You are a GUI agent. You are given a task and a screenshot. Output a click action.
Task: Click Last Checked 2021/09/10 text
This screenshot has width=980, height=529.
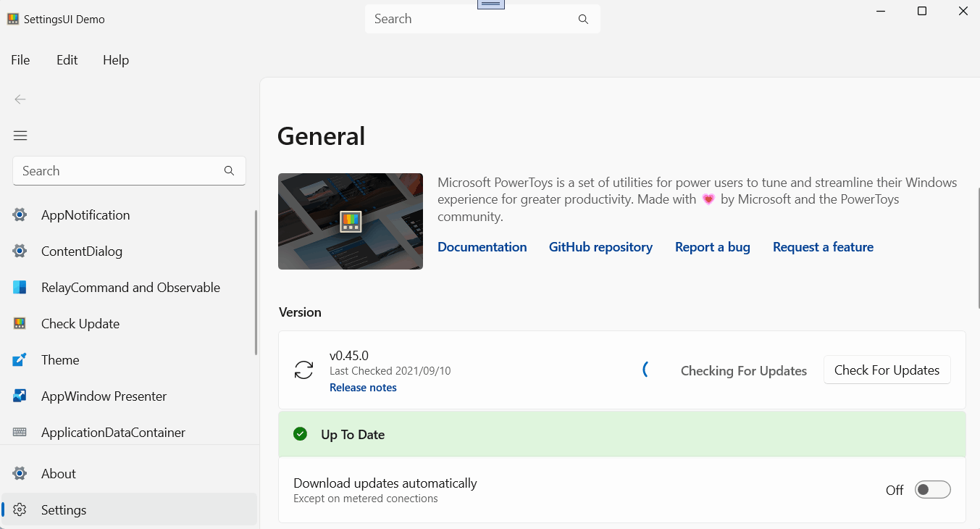coord(390,371)
